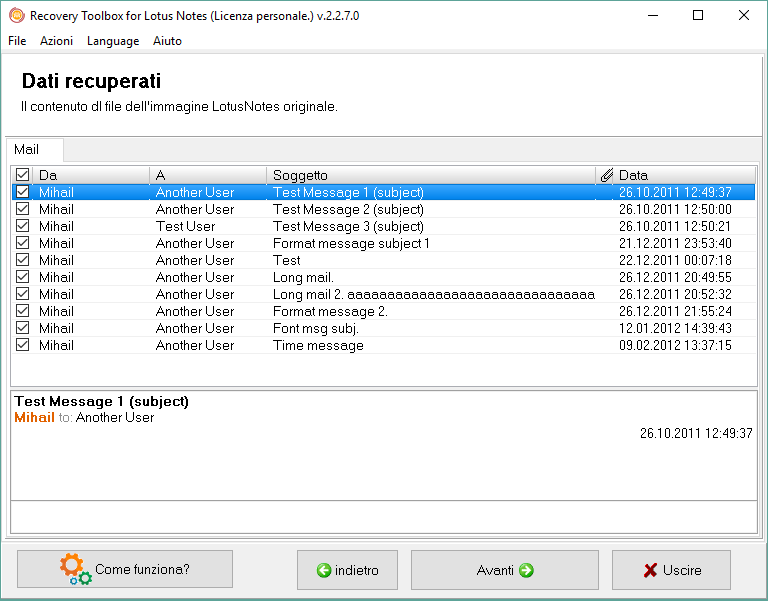Close the Recovery Toolbox window
Viewport: 768px width, 601px height.
744,15
